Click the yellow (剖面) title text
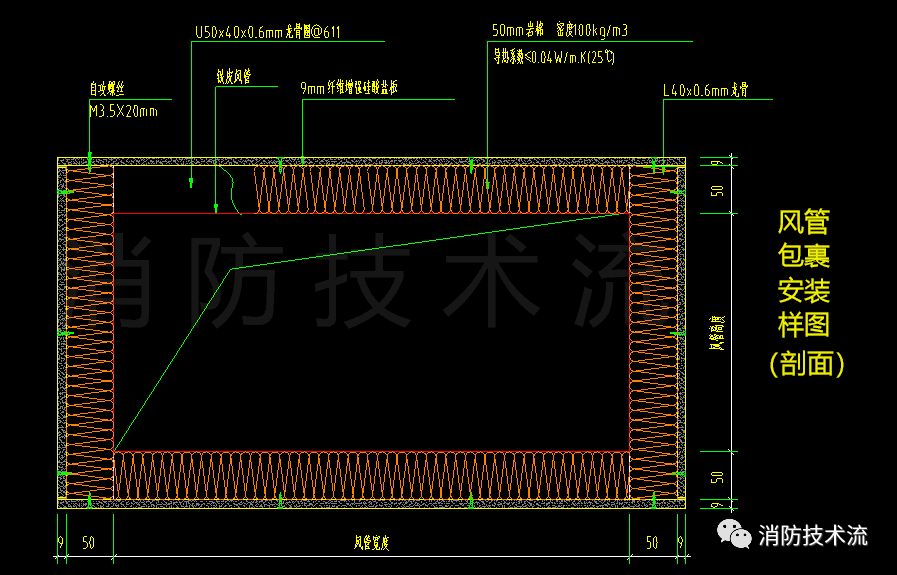 (806, 364)
